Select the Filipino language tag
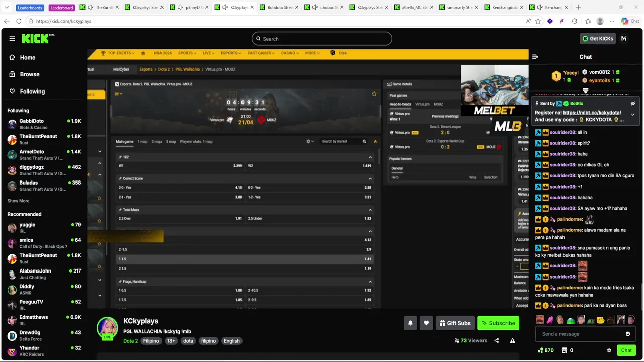 coord(151,341)
